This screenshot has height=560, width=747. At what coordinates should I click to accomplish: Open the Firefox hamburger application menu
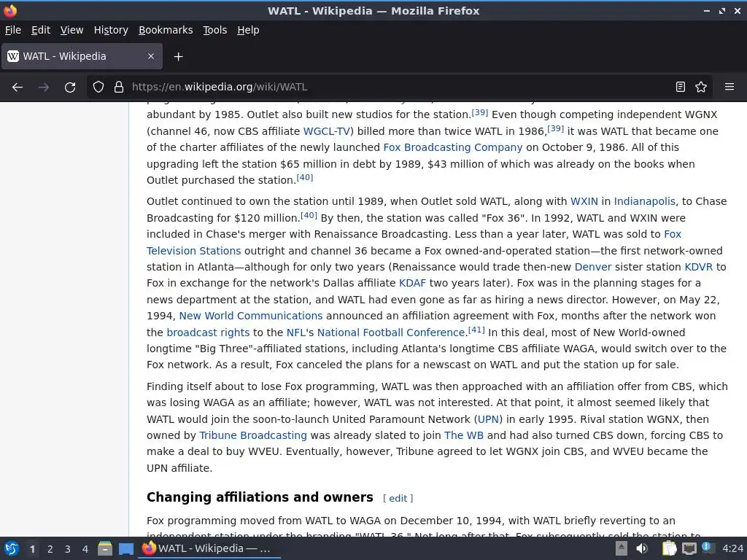729,87
